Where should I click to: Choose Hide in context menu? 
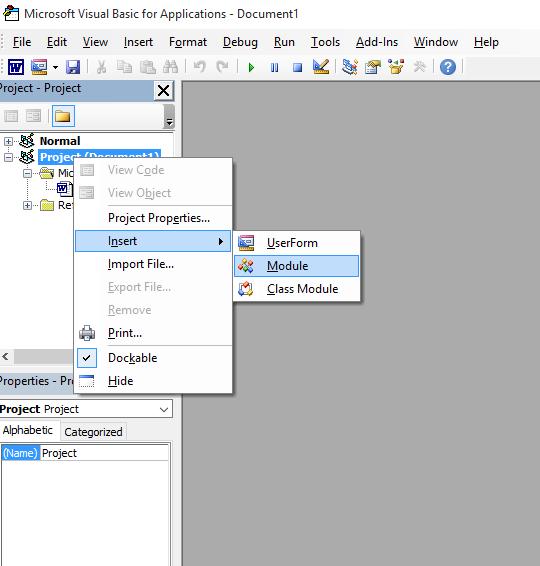tap(153, 381)
